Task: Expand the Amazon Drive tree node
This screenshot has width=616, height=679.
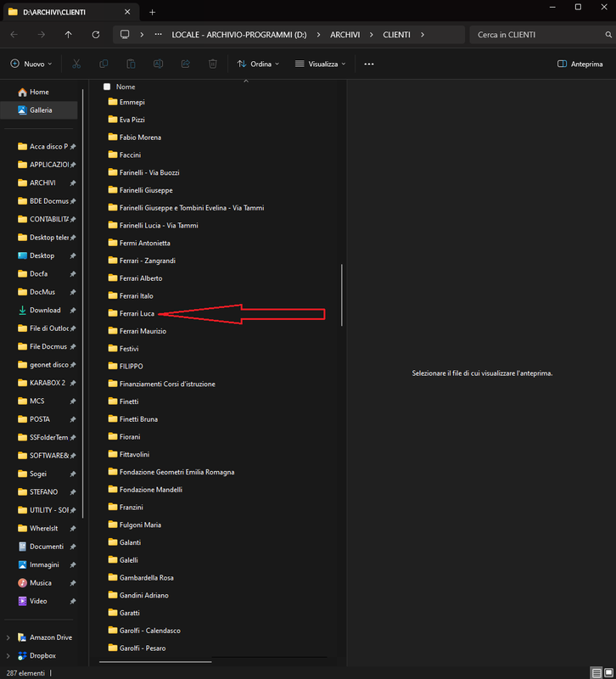Action: point(8,637)
